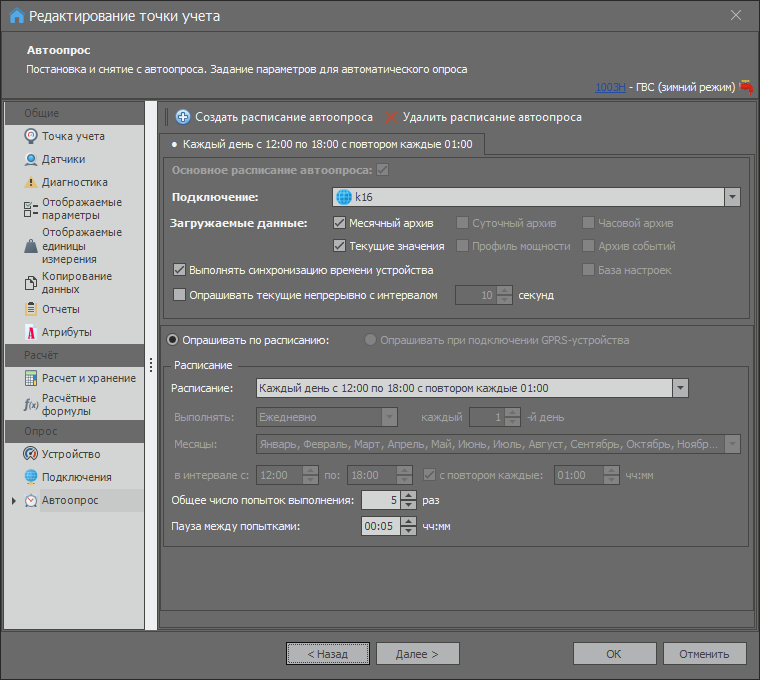Viewport: 760px width, 680px height.
Task: Open Расчётные формулы f(x) icon
Action: 31,404
